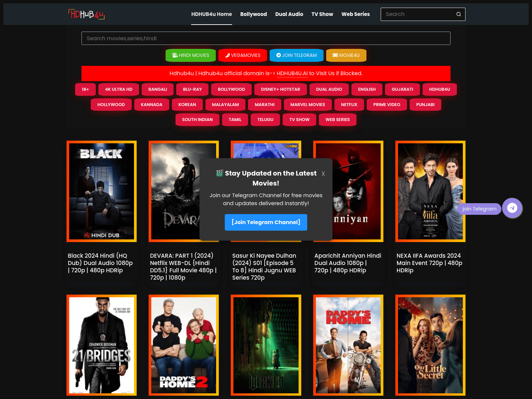Select the KOREAN category tag
This screenshot has height=399, width=532.
tap(187, 105)
